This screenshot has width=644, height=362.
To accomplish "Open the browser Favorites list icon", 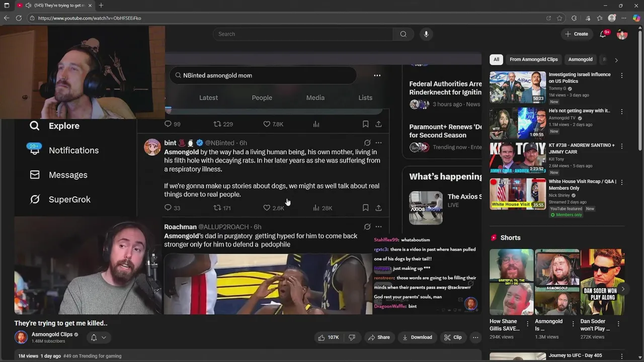I will point(600,18).
